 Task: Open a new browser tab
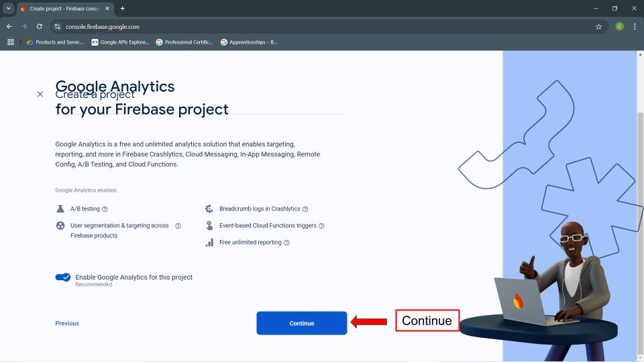click(122, 8)
